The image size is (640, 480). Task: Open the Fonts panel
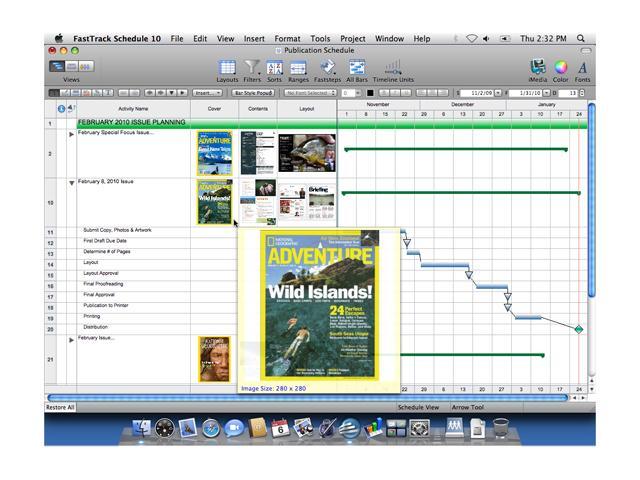click(x=583, y=68)
